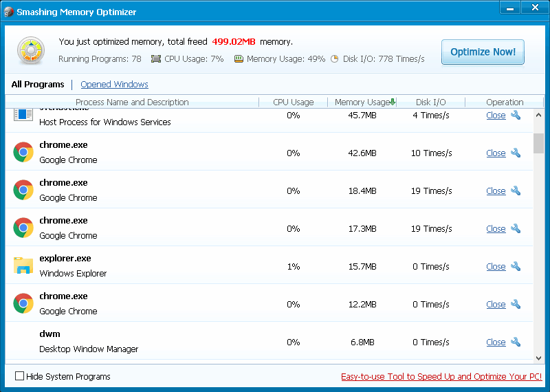Close the chrome.exe process using 17.3MB
This screenshot has width=550, height=392.
[x=496, y=229]
